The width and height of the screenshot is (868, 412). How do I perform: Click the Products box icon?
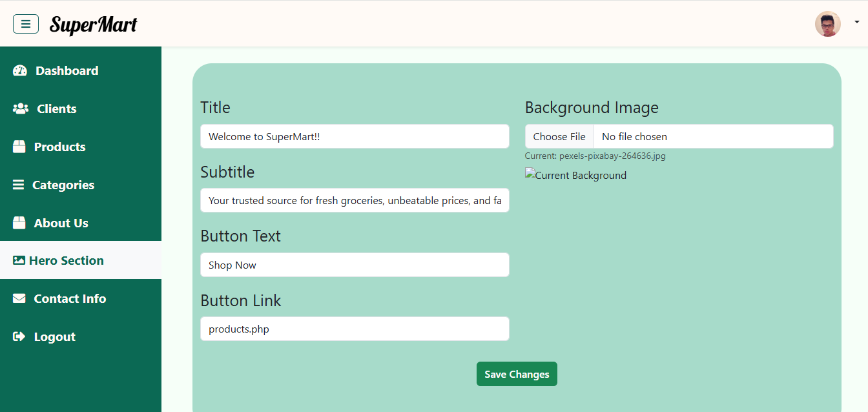coord(19,147)
